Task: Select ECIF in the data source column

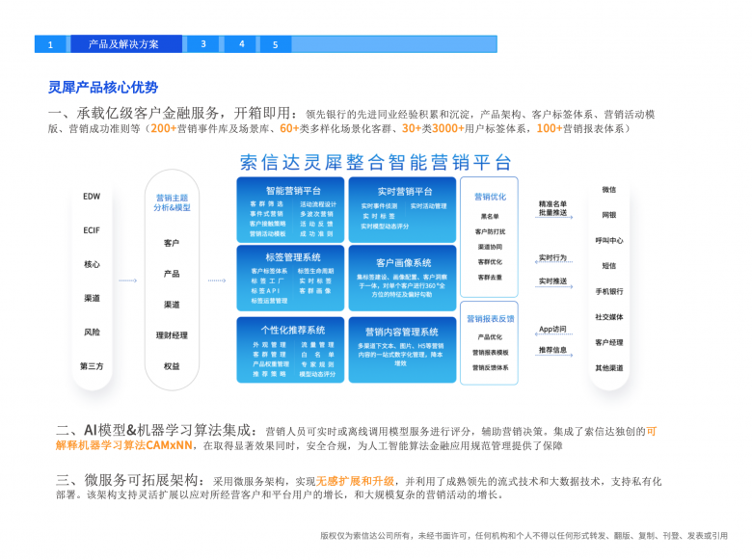Action: coord(92,230)
